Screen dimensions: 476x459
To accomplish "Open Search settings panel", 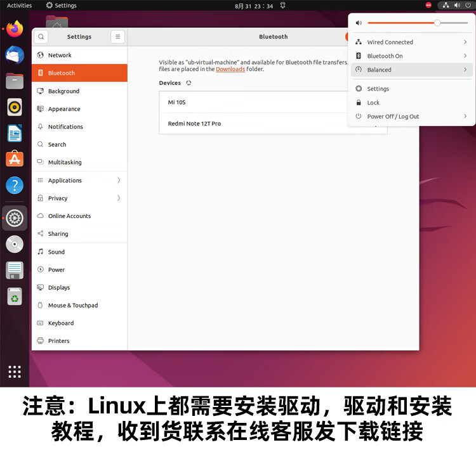I will click(79, 145).
